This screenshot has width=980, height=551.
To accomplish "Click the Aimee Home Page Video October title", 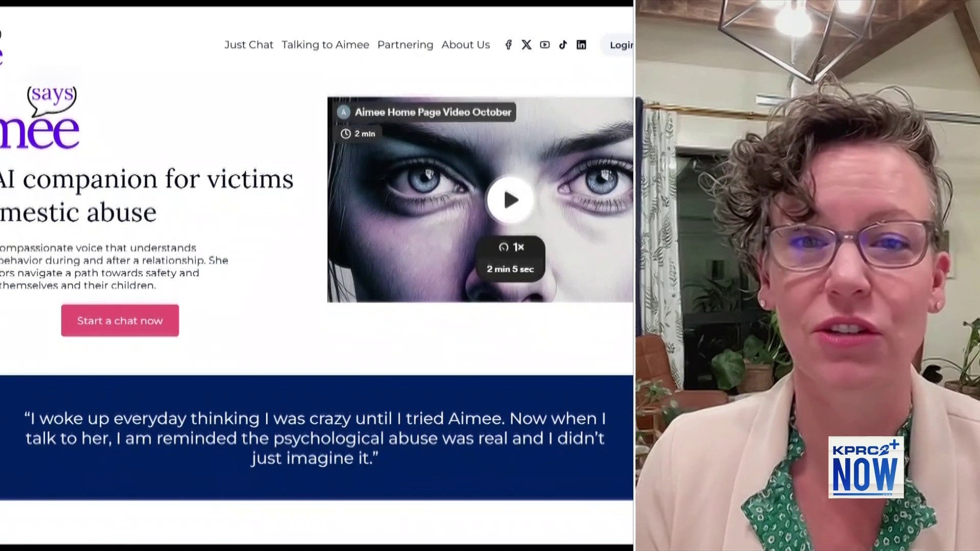I will [x=433, y=112].
